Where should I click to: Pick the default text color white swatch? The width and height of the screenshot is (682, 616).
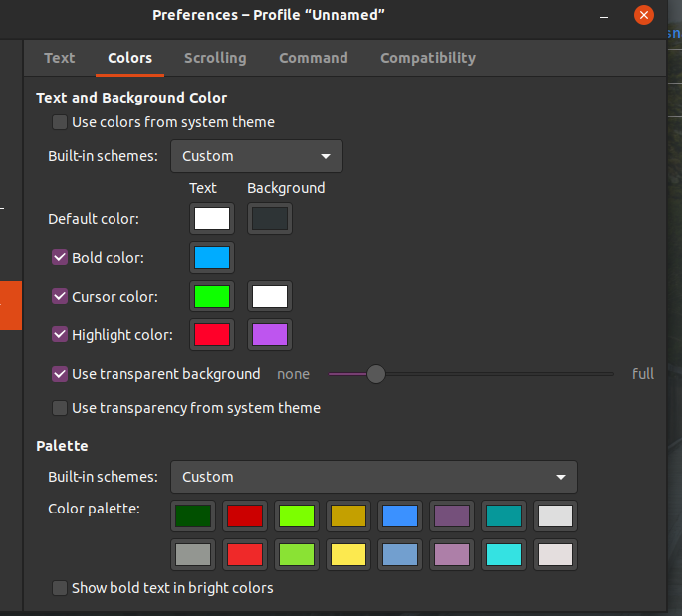point(212,218)
